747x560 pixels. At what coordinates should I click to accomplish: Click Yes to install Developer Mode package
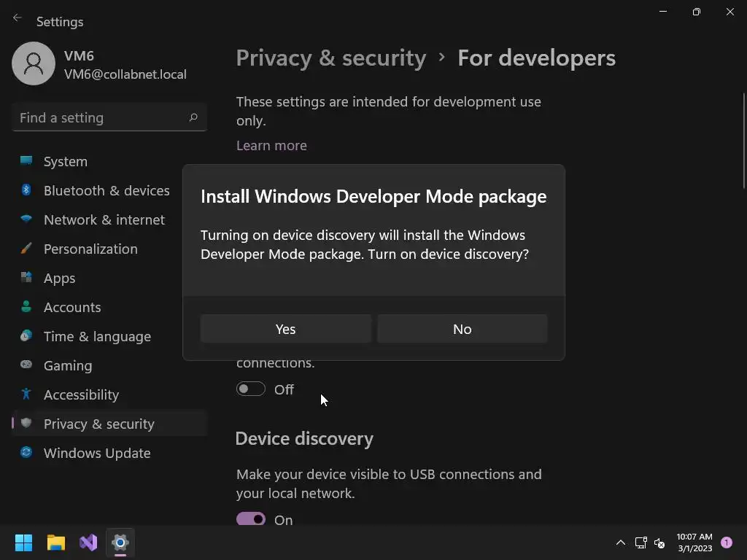pyautogui.click(x=285, y=329)
